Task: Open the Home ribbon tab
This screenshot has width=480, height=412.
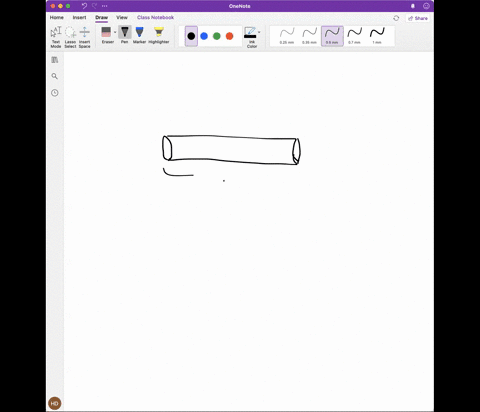Action: point(57,17)
